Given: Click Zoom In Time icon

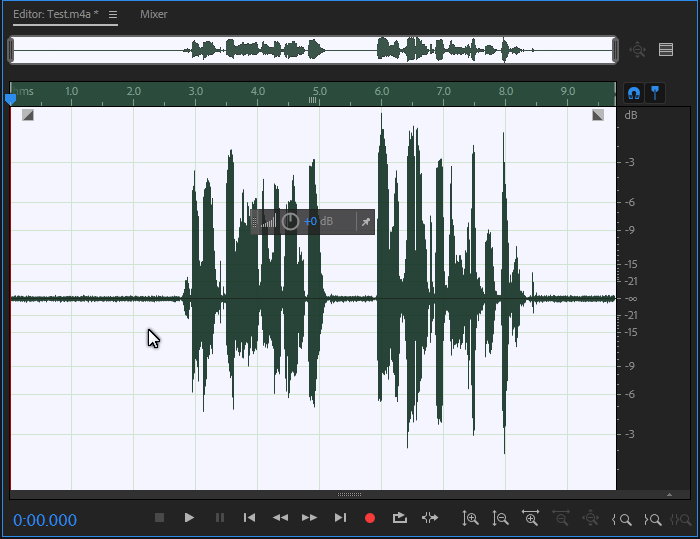Looking at the screenshot, I should pos(531,518).
